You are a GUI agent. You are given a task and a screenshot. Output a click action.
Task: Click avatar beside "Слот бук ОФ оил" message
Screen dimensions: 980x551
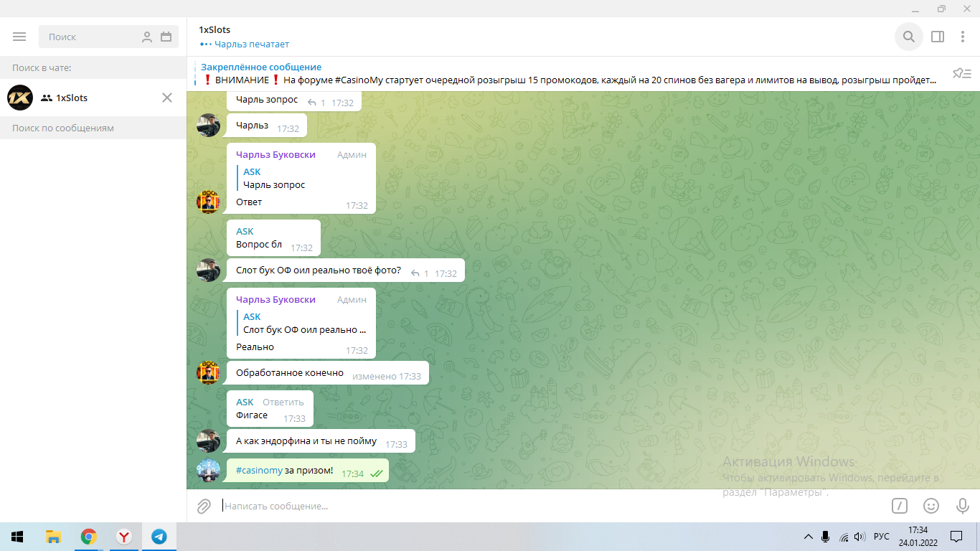[x=208, y=270]
